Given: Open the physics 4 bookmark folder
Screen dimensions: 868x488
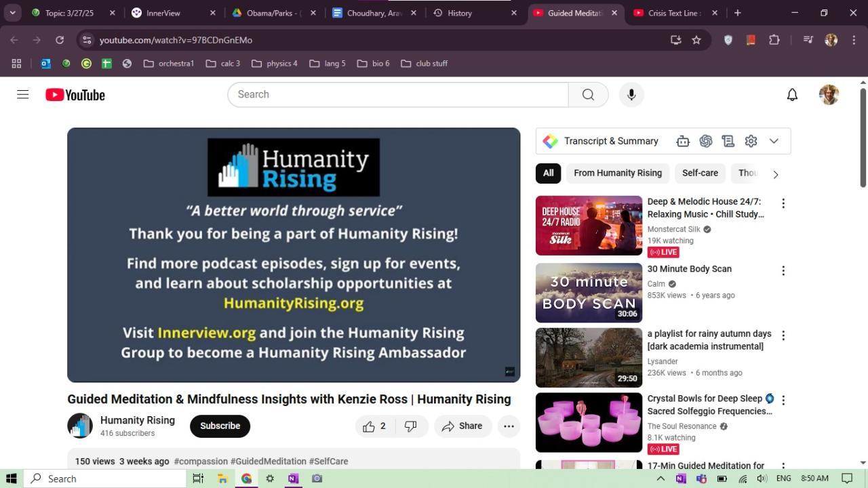Looking at the screenshot, I should 275,64.
